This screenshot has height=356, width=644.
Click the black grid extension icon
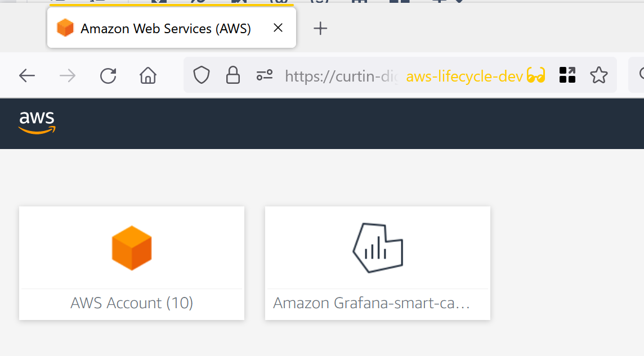coord(567,75)
